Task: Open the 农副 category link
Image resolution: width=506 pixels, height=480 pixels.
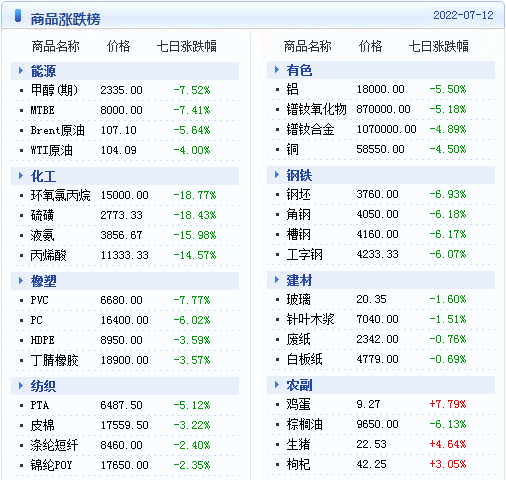Action: [299, 385]
